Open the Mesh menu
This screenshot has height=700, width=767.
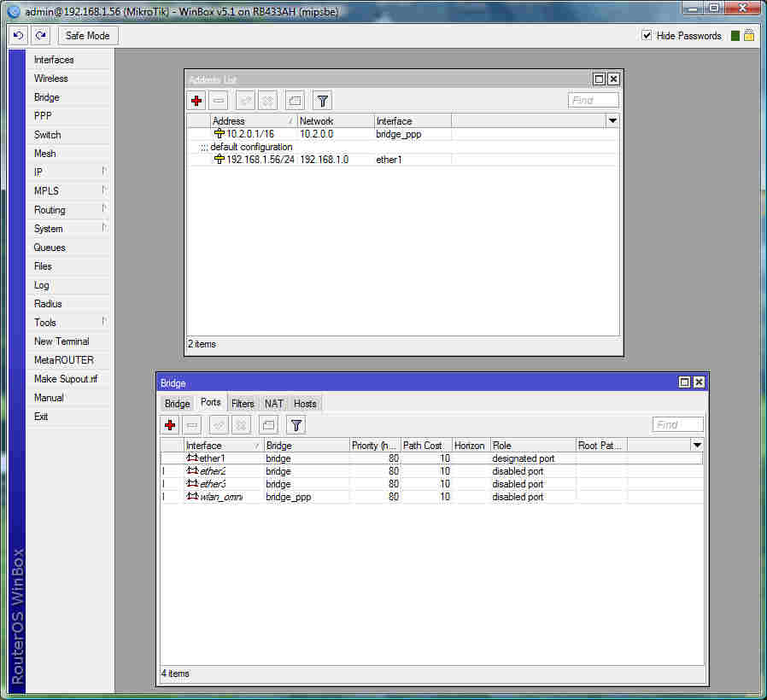point(67,154)
